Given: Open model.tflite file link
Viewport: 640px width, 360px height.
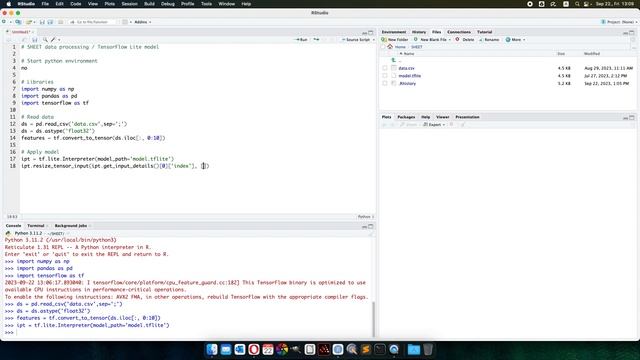Looking at the screenshot, I should pos(410,76).
